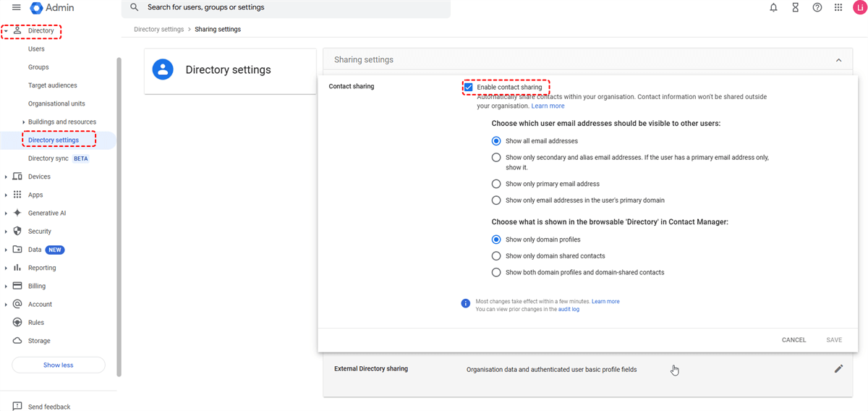Click the user account avatar

point(859,8)
